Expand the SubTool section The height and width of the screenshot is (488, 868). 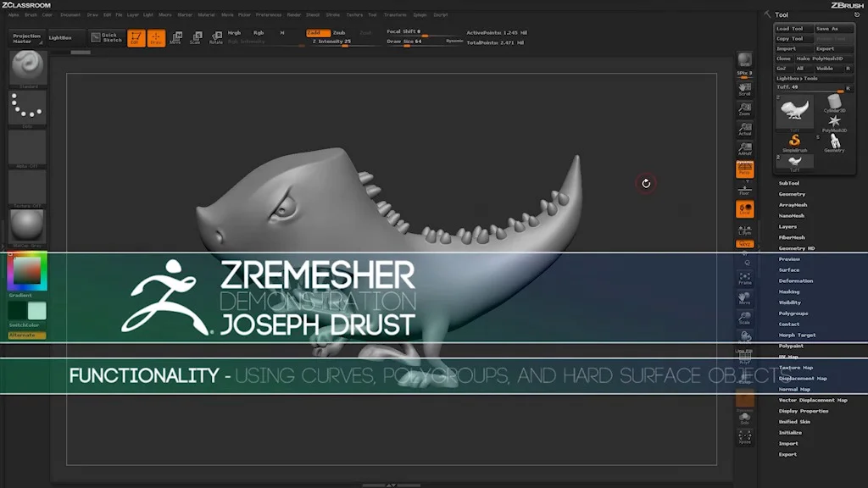[x=789, y=183]
